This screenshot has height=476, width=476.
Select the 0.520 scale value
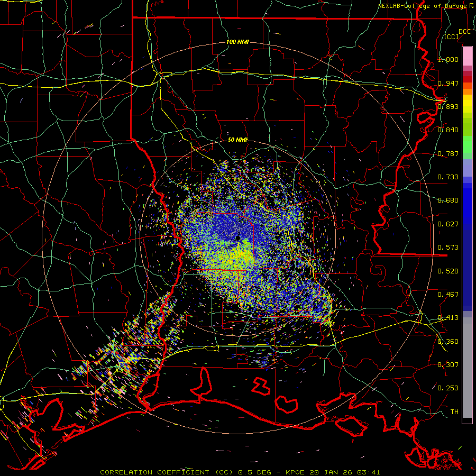point(448,271)
